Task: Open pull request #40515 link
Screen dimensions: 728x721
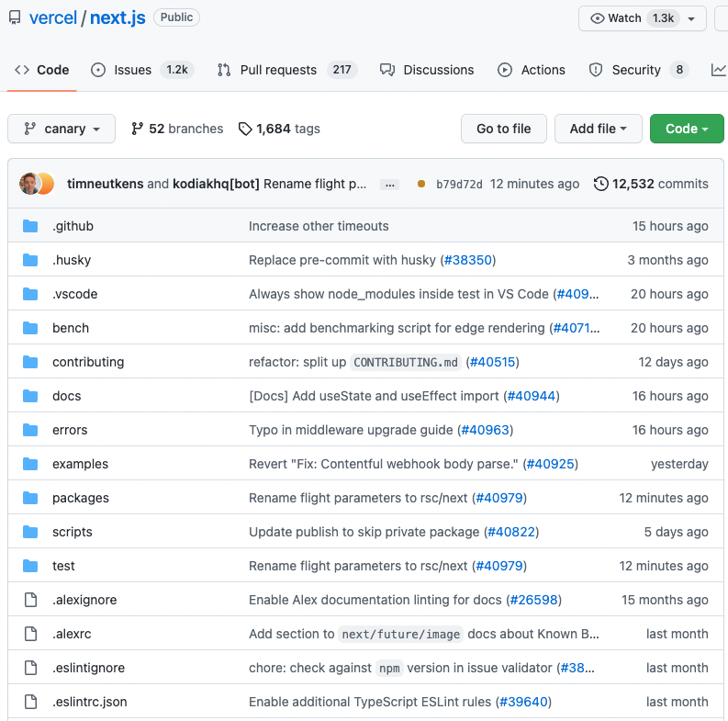Action: pos(493,362)
